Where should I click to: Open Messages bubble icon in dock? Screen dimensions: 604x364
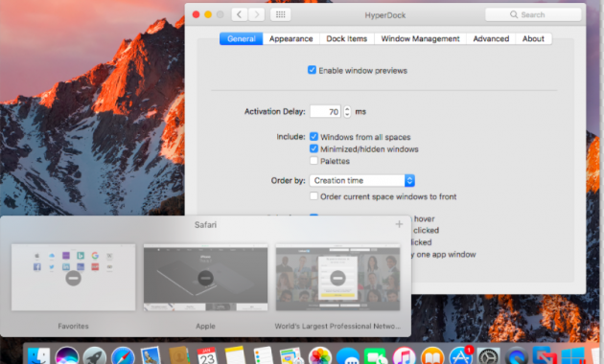tap(348, 356)
